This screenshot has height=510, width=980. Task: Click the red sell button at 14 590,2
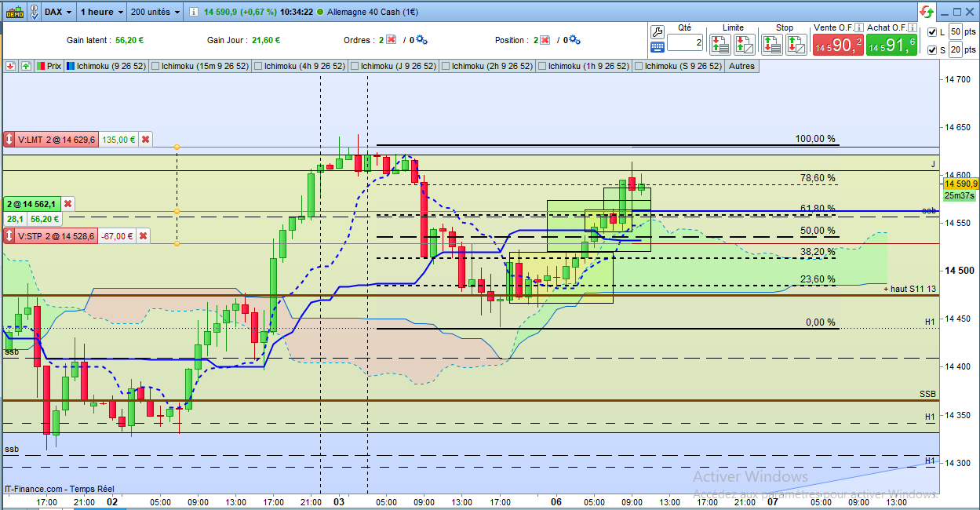click(838, 45)
